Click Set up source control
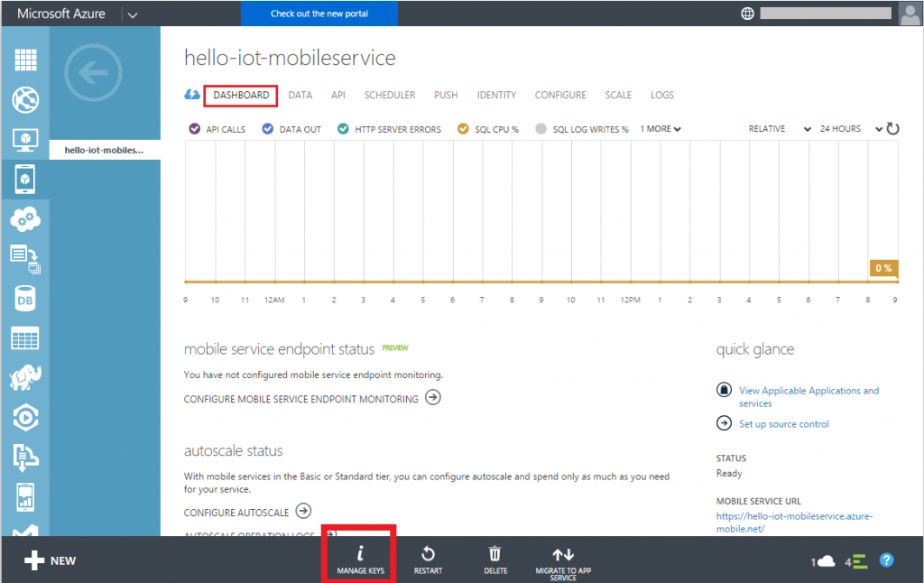The width and height of the screenshot is (924, 583). click(784, 424)
